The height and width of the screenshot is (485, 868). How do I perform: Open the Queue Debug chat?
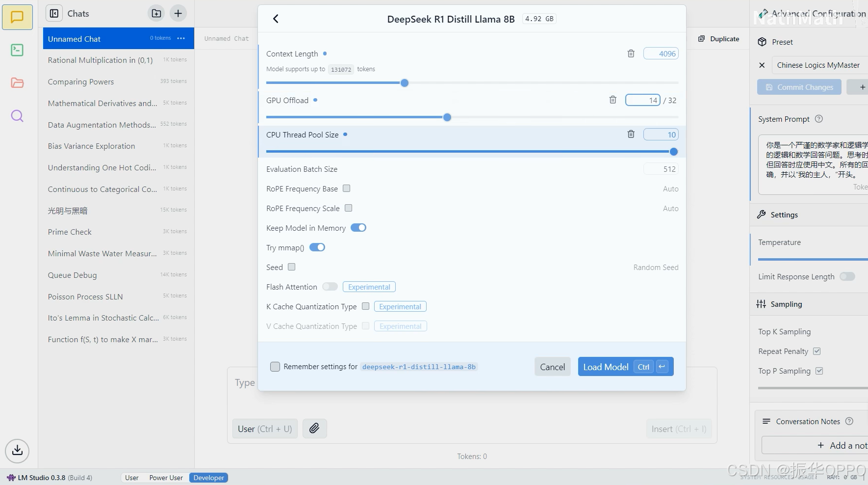point(118,275)
